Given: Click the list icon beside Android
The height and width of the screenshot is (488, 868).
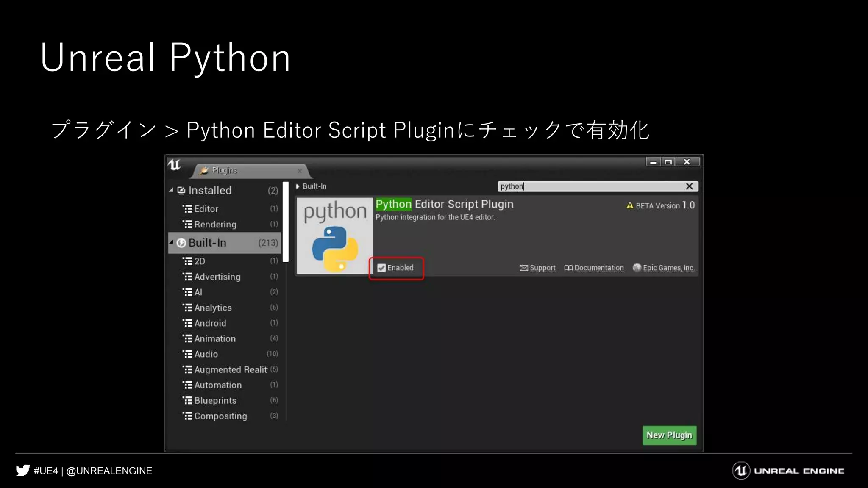Looking at the screenshot, I should click(187, 323).
